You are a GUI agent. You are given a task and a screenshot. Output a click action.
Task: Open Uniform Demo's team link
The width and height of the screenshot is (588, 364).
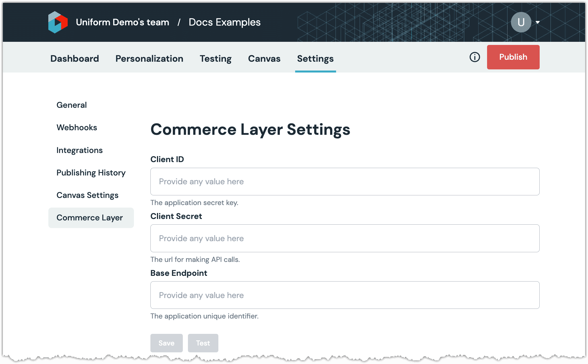pos(123,22)
